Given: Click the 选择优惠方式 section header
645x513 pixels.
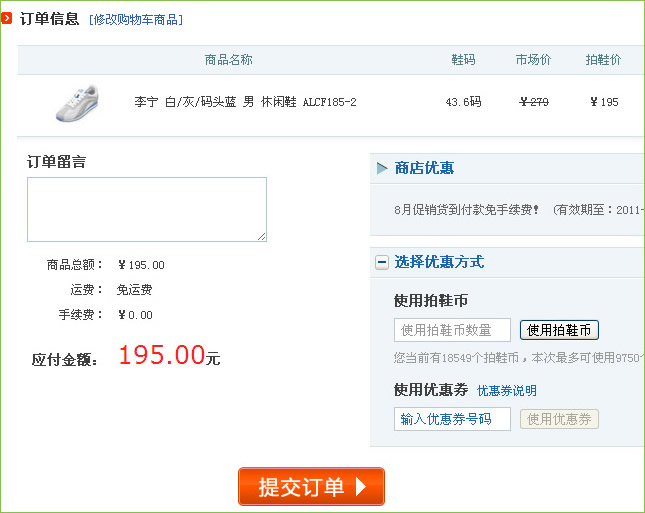Looking at the screenshot, I should coord(439,262).
